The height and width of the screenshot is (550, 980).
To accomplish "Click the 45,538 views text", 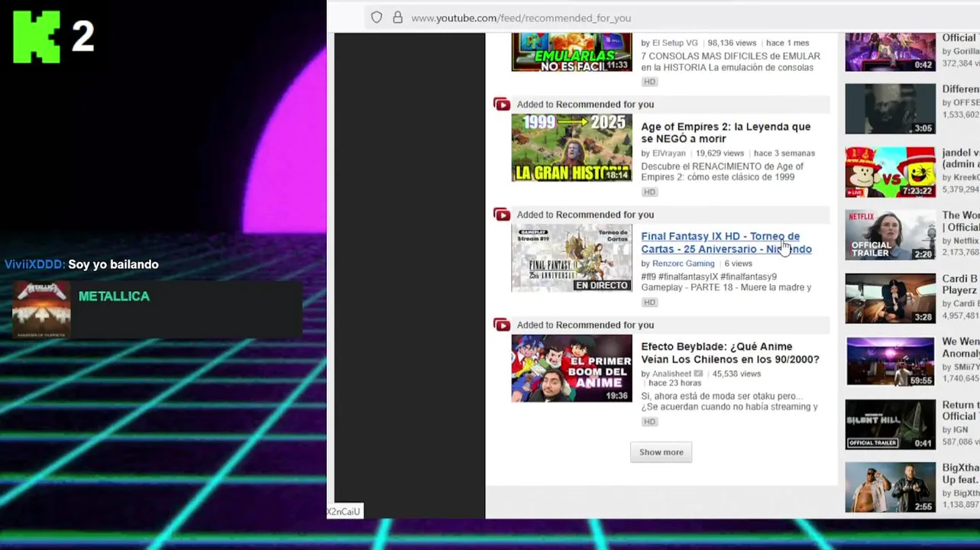I will click(736, 374).
